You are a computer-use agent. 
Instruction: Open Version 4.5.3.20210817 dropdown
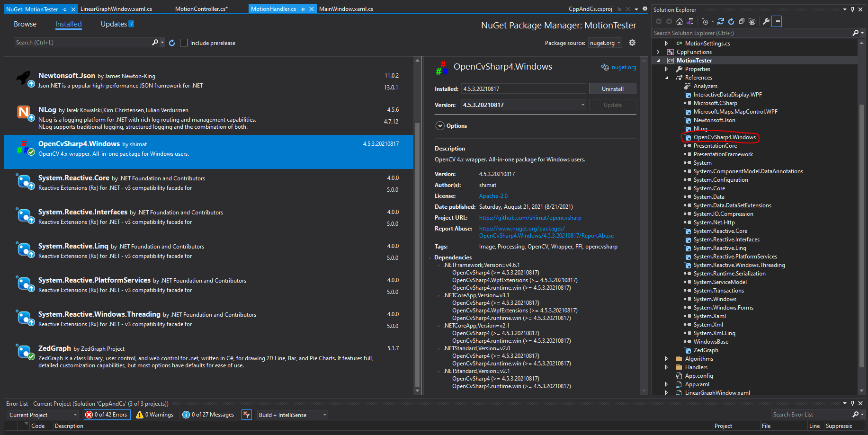click(x=524, y=105)
